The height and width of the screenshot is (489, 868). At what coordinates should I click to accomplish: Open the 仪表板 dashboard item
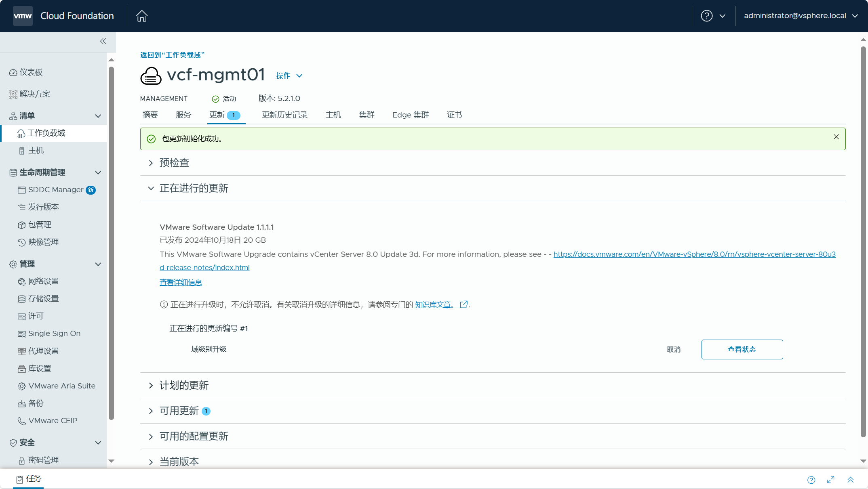[26, 72]
